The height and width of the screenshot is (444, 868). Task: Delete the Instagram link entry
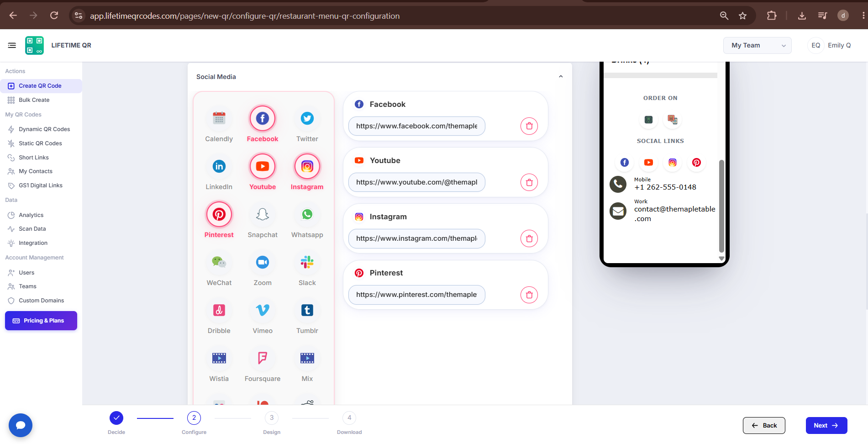click(529, 238)
